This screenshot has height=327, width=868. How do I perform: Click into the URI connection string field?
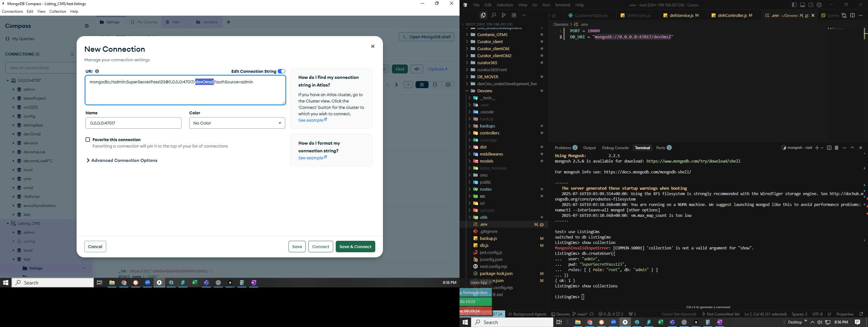[185, 90]
